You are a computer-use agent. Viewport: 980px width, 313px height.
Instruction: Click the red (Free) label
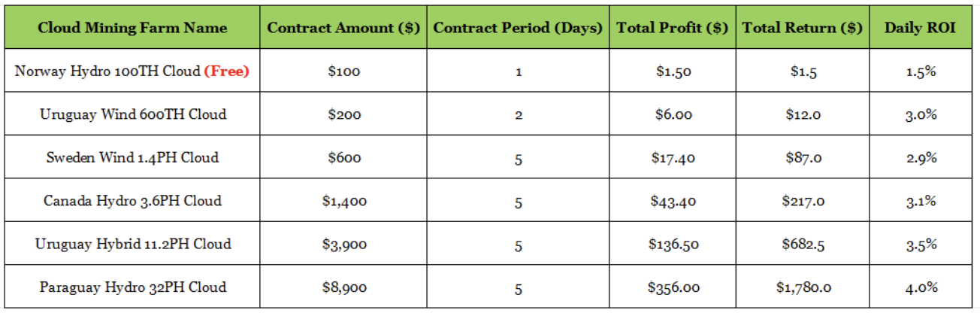coord(227,71)
